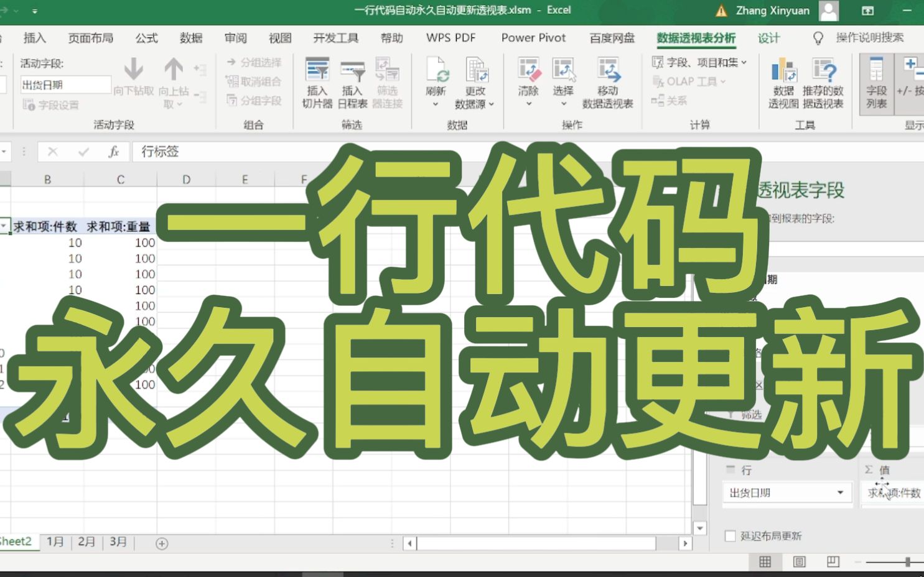Toggle the 字段列表 (Field List) visibility
Screen dimensions: 924x577
coord(875,81)
